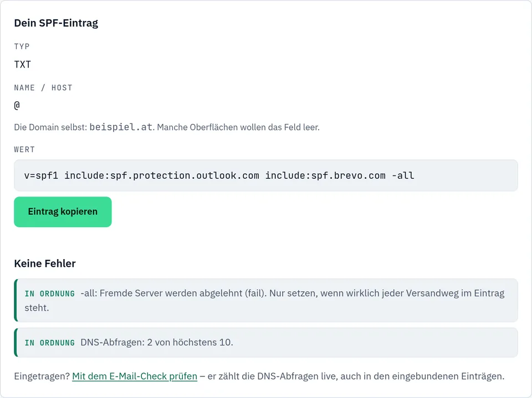Click the 'TYP' label
The image size is (532, 398).
click(22, 46)
